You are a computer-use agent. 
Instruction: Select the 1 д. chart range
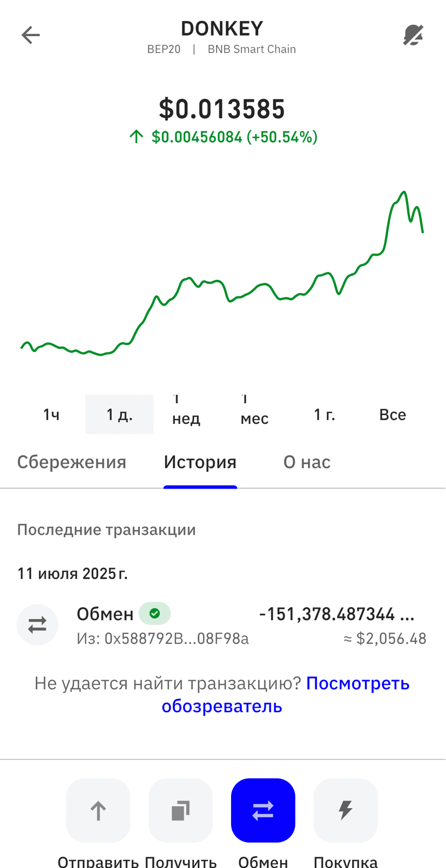[x=119, y=415]
